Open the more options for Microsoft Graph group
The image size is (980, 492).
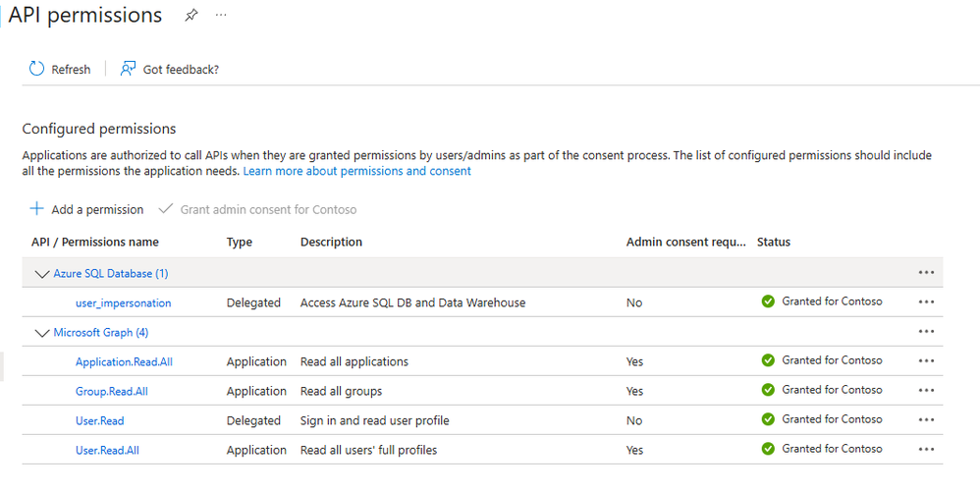pyautogui.click(x=926, y=332)
